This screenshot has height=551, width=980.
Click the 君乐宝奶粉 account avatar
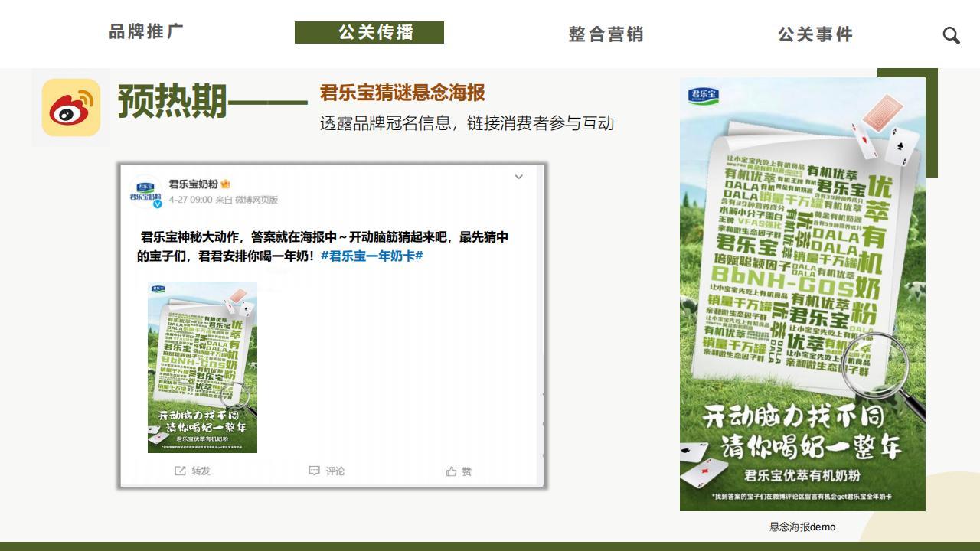(145, 191)
